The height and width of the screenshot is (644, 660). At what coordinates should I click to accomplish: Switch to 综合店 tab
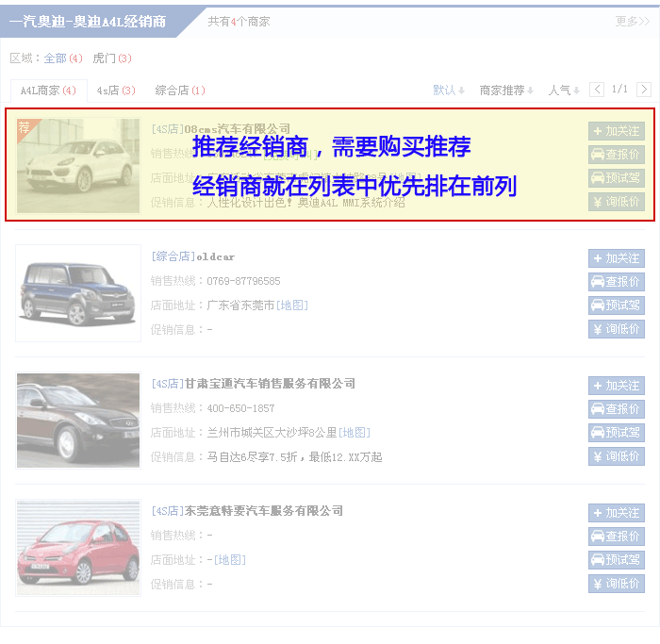pos(179,91)
